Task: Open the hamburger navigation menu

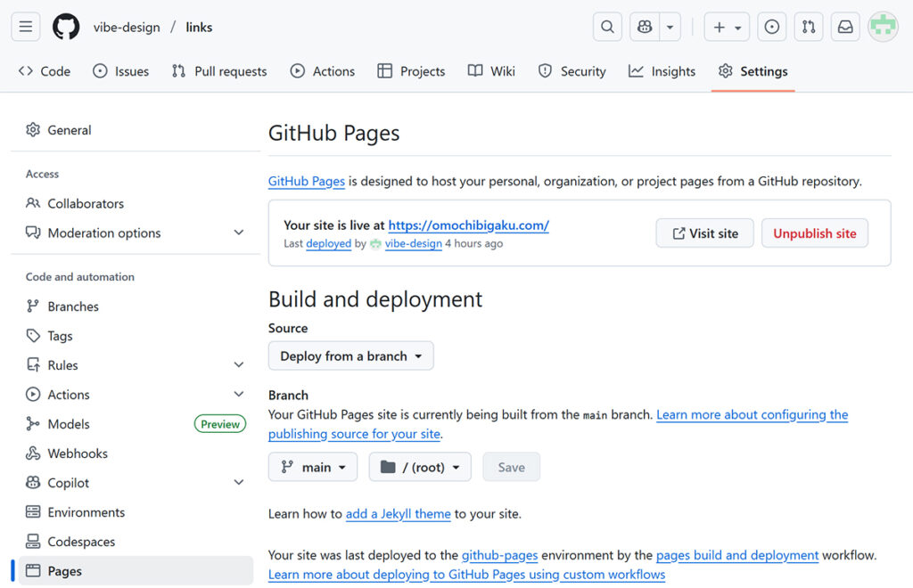Action: (x=26, y=27)
